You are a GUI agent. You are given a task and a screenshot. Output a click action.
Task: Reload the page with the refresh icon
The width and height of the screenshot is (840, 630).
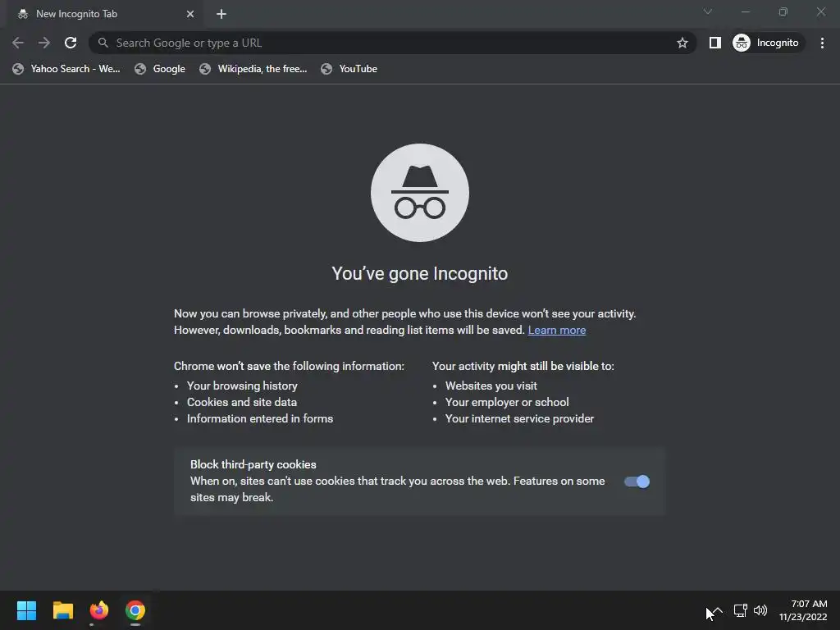click(x=71, y=43)
